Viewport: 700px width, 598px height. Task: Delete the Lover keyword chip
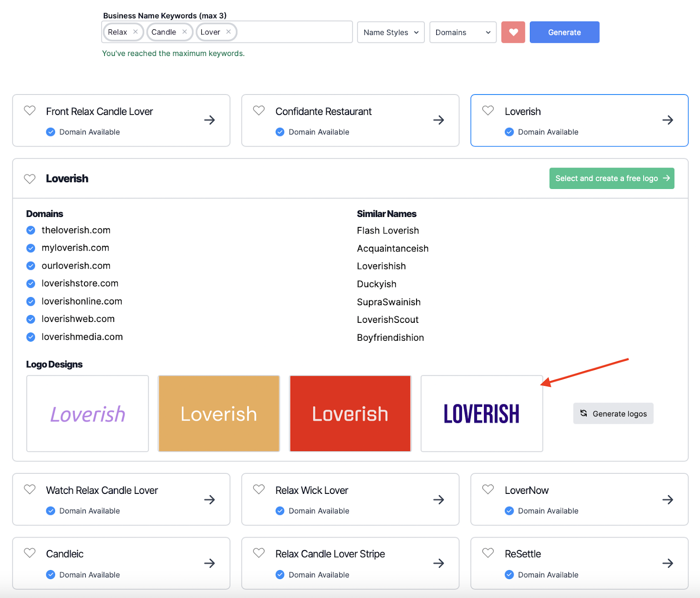[228, 32]
